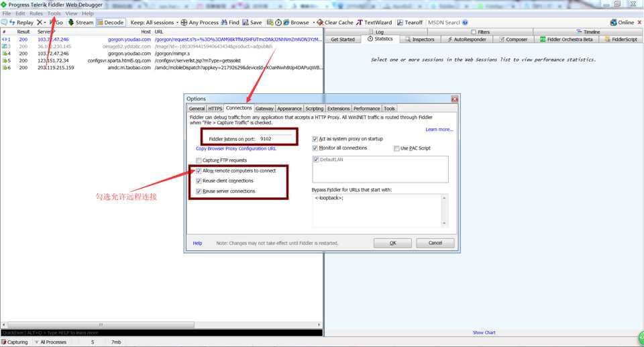Image resolution: width=644 pixels, height=347 pixels.
Task: Replay the selected sessions
Action: (x=21, y=22)
